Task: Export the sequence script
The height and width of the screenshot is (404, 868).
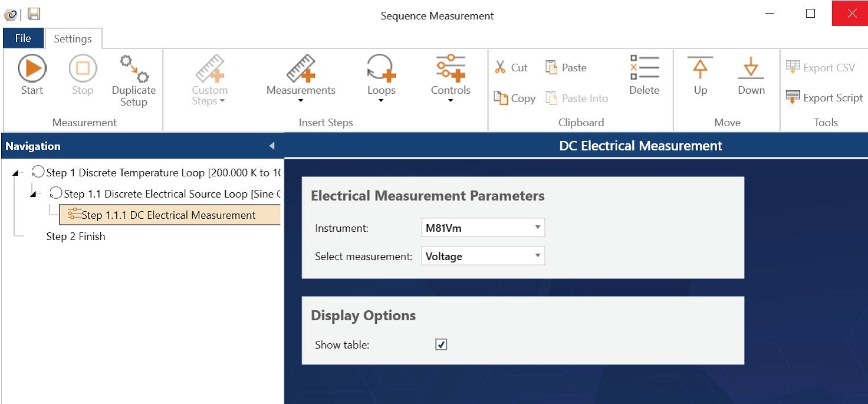Action: 824,98
